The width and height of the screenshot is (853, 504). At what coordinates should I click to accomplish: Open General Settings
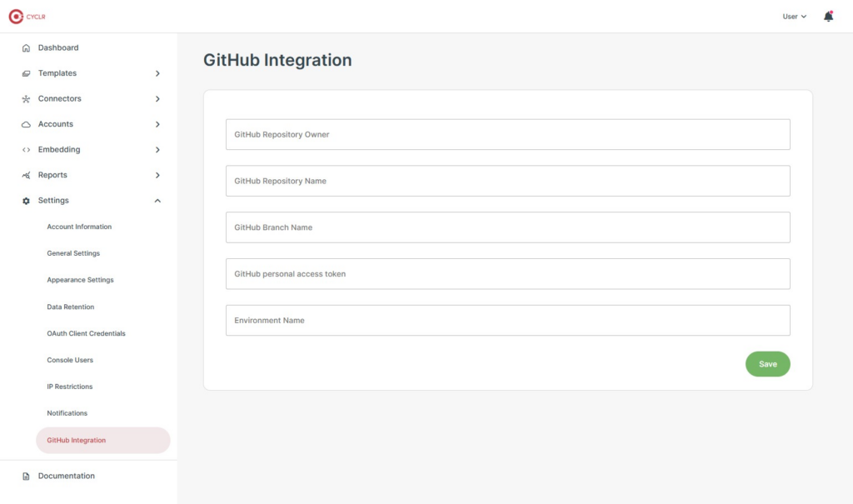[x=73, y=253]
